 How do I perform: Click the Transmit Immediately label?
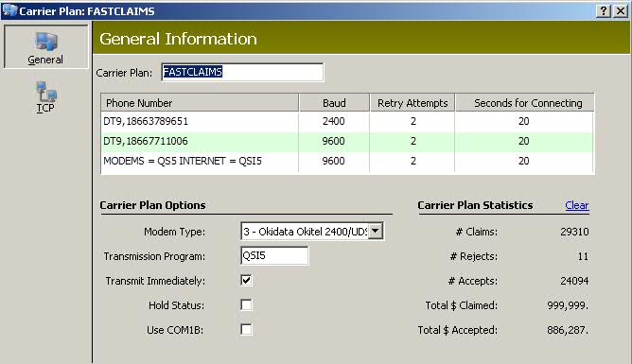(155, 281)
